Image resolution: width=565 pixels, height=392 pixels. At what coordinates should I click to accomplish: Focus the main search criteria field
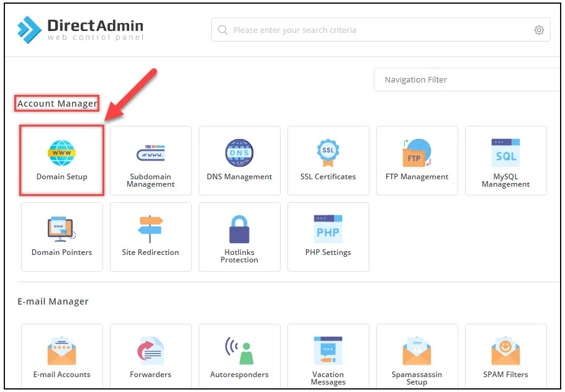coord(381,30)
